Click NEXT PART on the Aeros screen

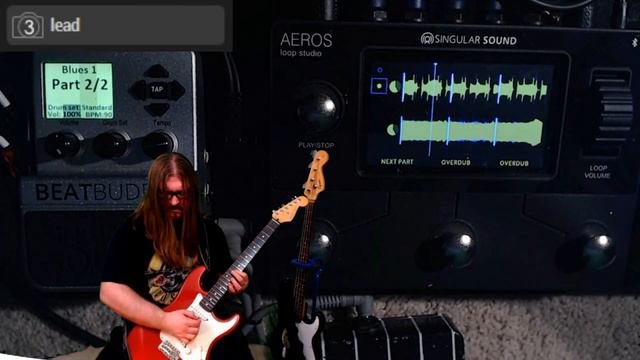pos(397,162)
